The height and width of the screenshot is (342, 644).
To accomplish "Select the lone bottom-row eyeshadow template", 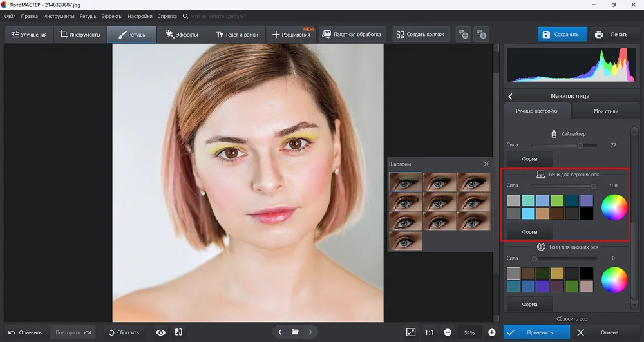I will click(x=405, y=241).
